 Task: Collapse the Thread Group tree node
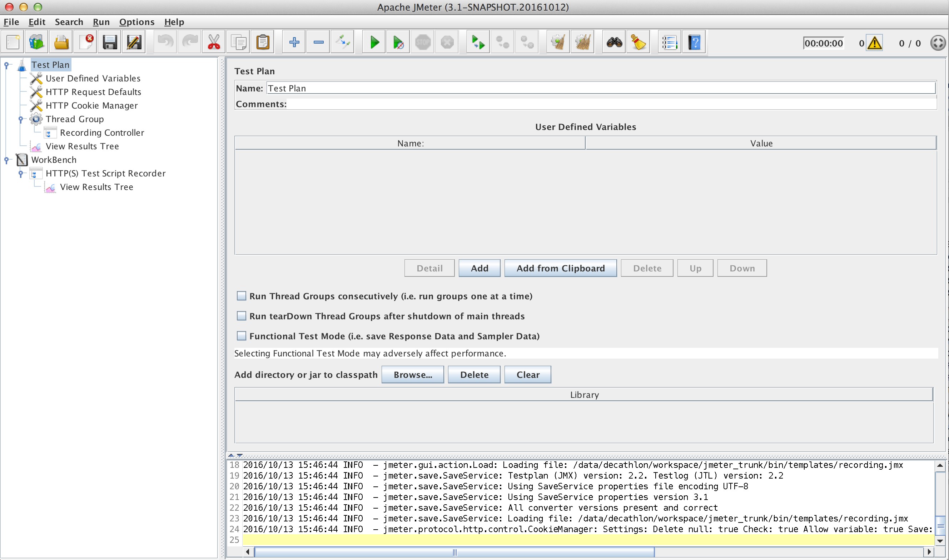[x=20, y=119]
